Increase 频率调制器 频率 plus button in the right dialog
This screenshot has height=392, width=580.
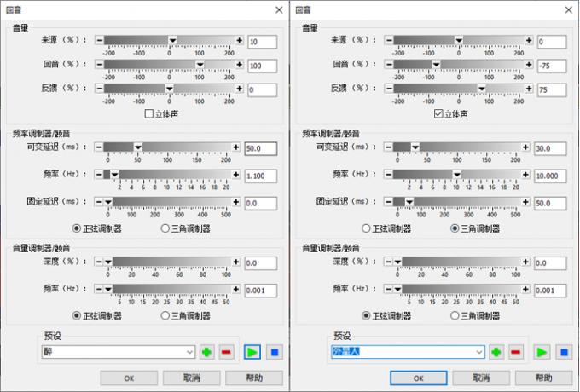pyautogui.click(x=525, y=175)
